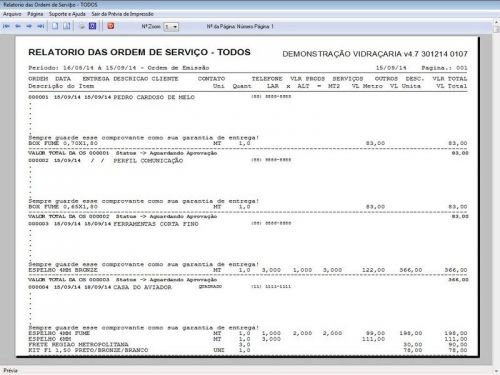This screenshot has width=500, height=375.
Task: Click item ESPELHO 4MM FUME
Action: tap(59, 333)
